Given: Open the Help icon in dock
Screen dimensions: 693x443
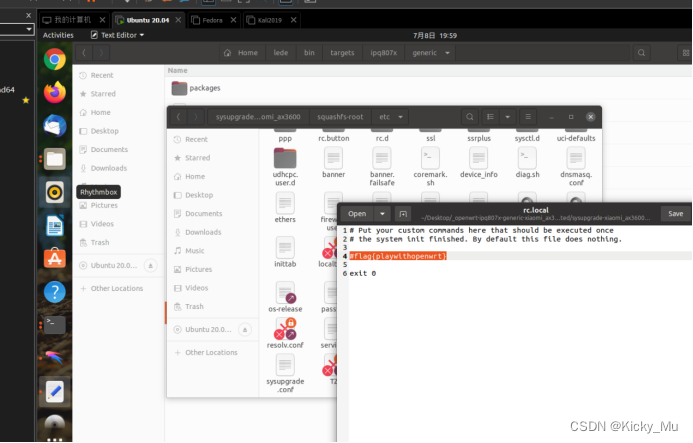Looking at the screenshot, I should tap(55, 292).
